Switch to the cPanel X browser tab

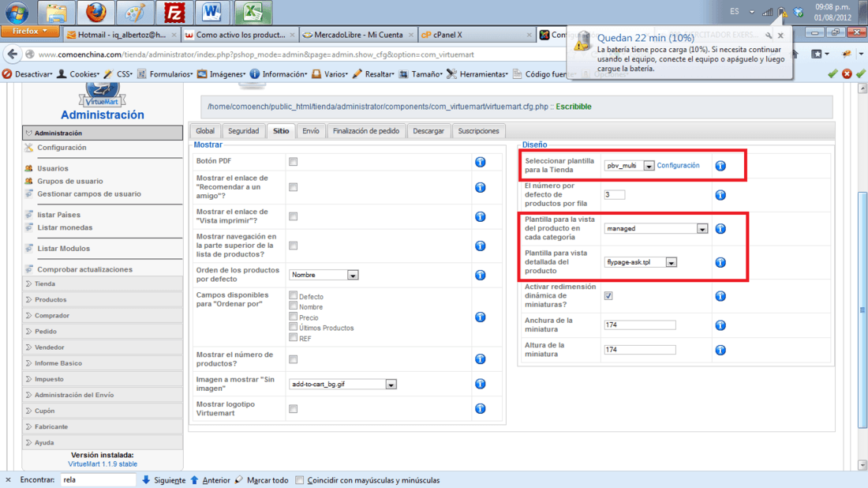point(477,34)
